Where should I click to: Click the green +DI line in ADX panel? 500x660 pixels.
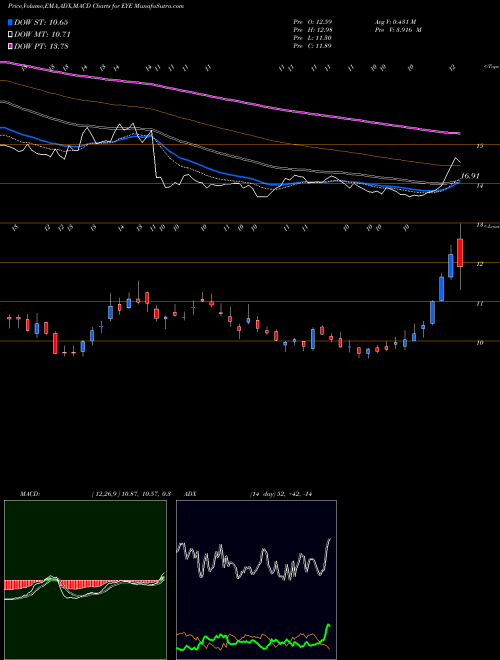pos(253,643)
